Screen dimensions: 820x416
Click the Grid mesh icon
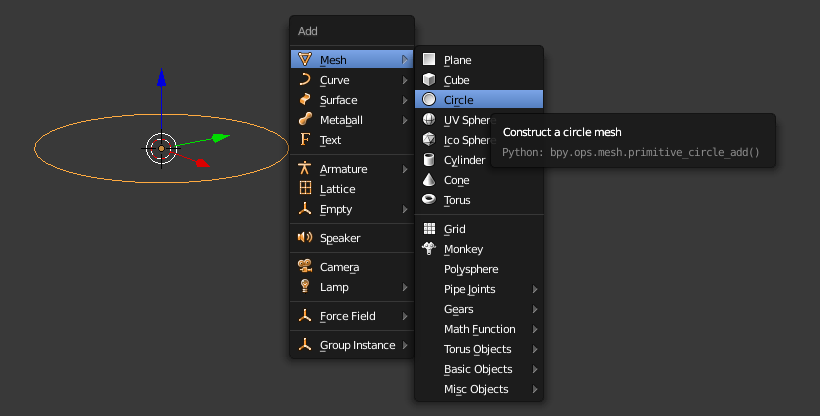[429, 229]
